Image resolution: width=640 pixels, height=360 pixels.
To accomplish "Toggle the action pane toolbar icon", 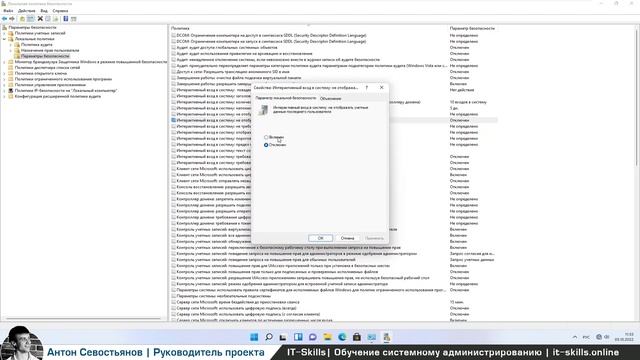I will [73, 19].
